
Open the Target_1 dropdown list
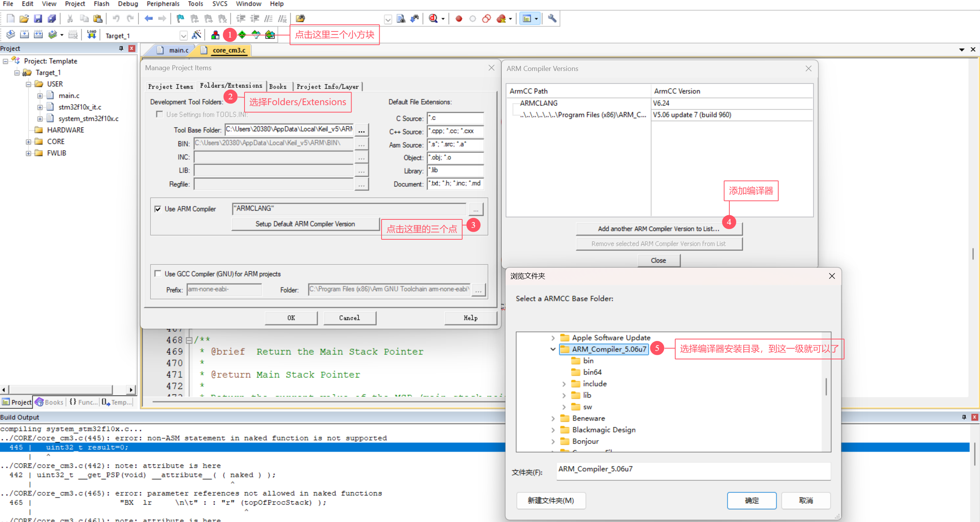click(x=183, y=36)
